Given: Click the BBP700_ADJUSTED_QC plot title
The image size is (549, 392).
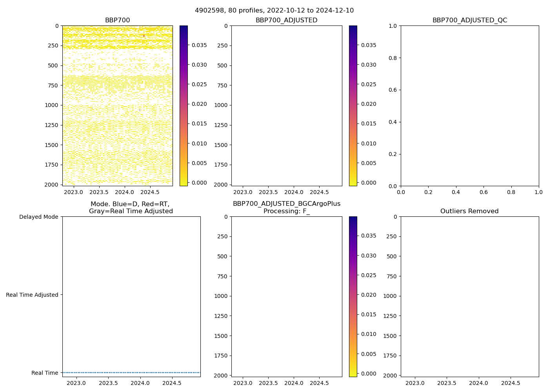Looking at the screenshot, I should point(469,20).
